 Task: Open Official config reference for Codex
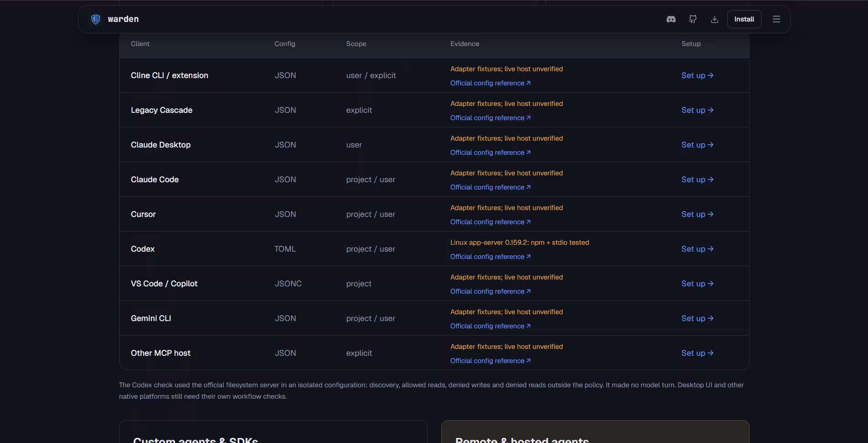[490, 257]
